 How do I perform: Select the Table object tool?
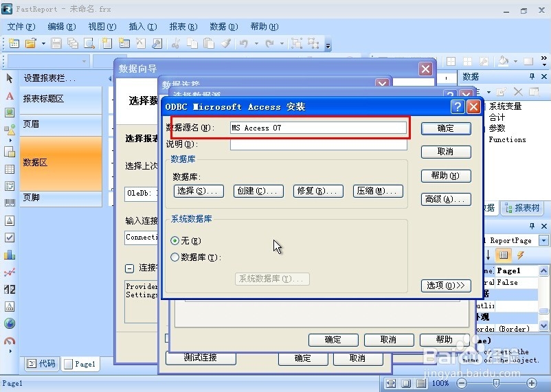(x=10, y=169)
